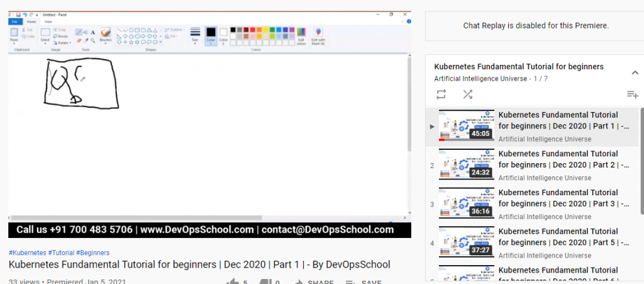The image size is (644, 284).
Task: Click the Save button below the video
Action: click(x=364, y=282)
